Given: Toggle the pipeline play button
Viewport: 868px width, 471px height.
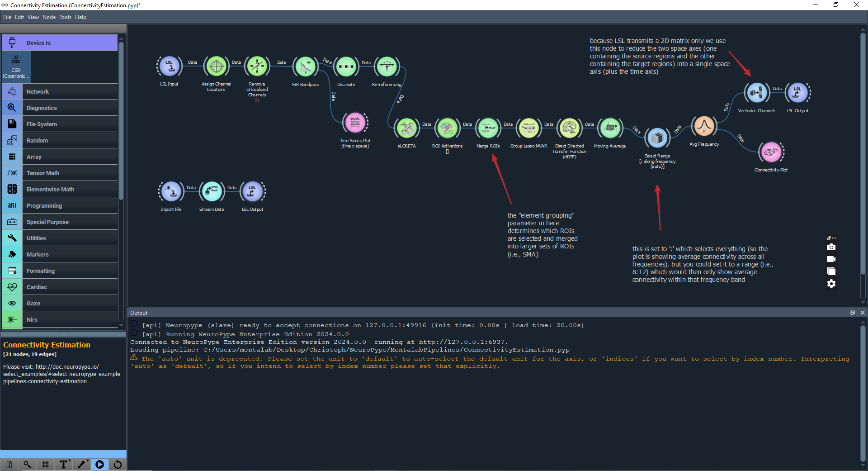Looking at the screenshot, I should click(99, 464).
